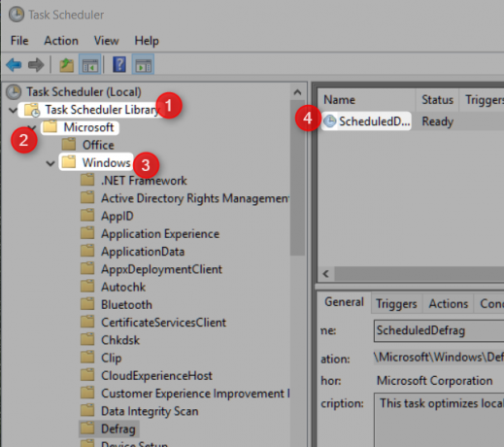Switch to the Triggers tab
This screenshot has width=504, height=447.
click(396, 304)
